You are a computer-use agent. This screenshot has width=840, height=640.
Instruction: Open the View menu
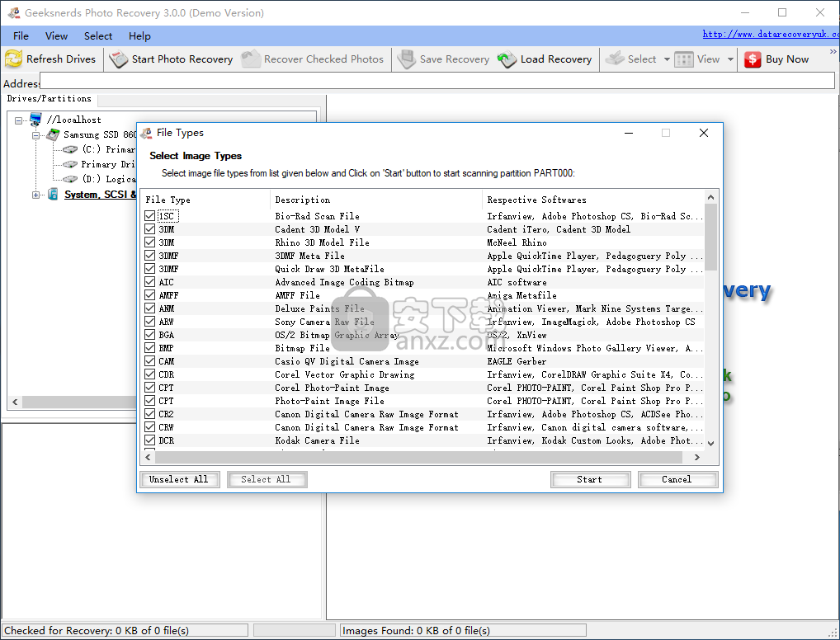click(x=56, y=36)
